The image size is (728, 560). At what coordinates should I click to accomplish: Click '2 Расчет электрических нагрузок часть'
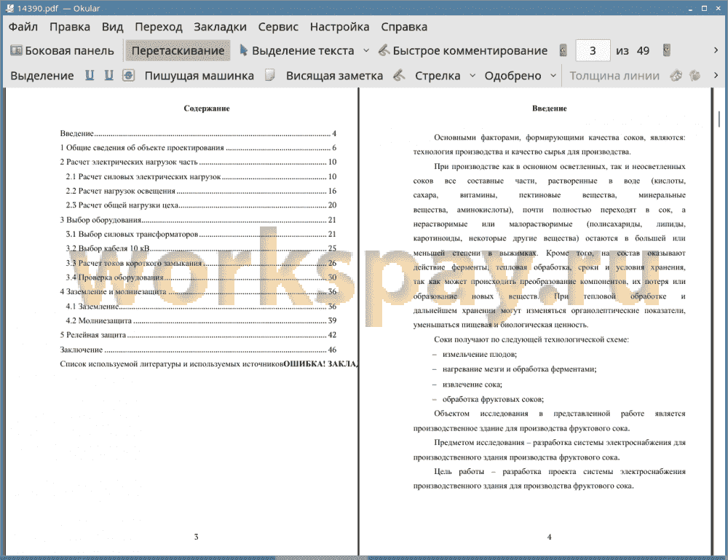198,162
